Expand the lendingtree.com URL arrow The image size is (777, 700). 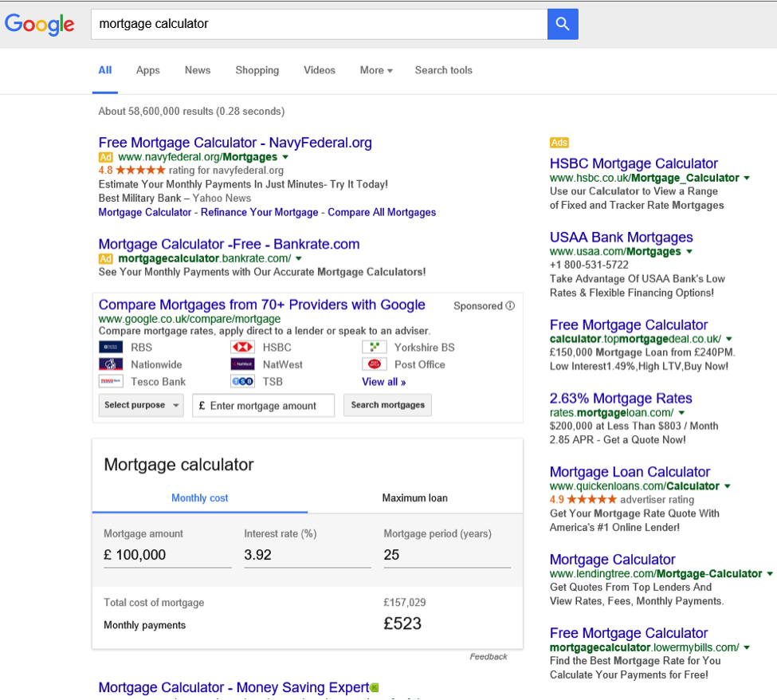point(770,573)
